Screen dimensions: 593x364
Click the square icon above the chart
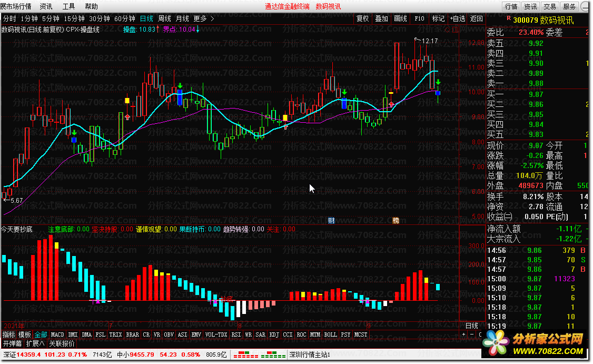coord(456,29)
